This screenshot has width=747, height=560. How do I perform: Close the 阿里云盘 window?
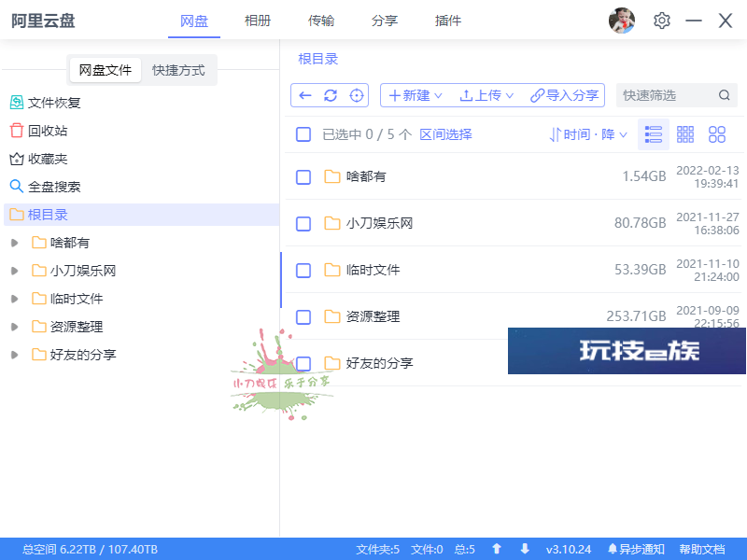[726, 21]
